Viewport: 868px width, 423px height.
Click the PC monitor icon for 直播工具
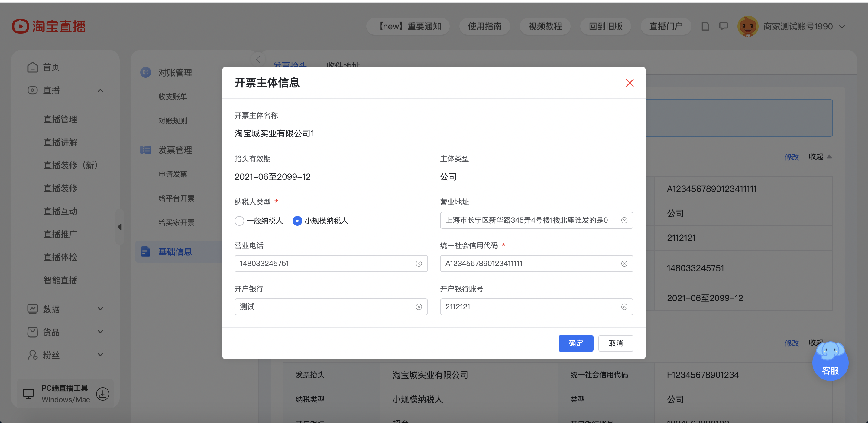[28, 393]
